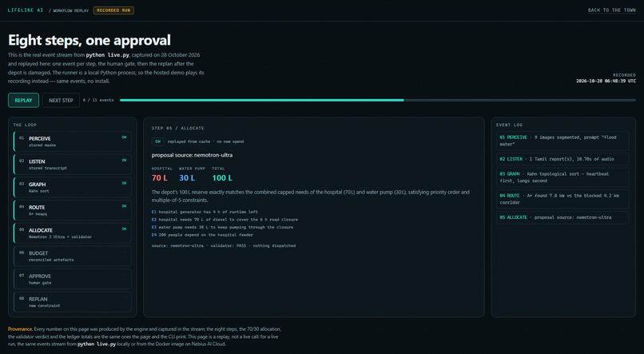Select the 02 LISTEN step

[72, 165]
